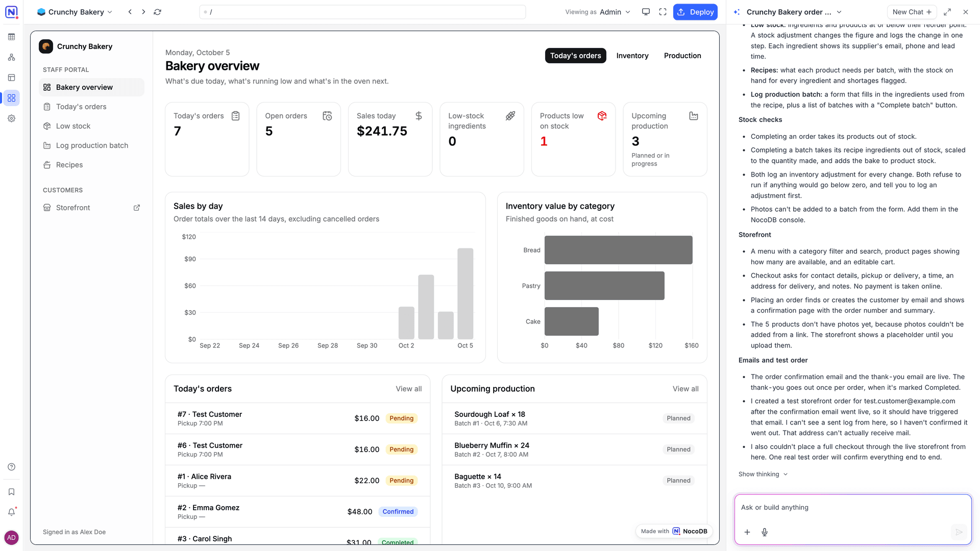Click the plus attachment icon in chat
Image resolution: width=980 pixels, height=551 pixels.
[x=747, y=532]
